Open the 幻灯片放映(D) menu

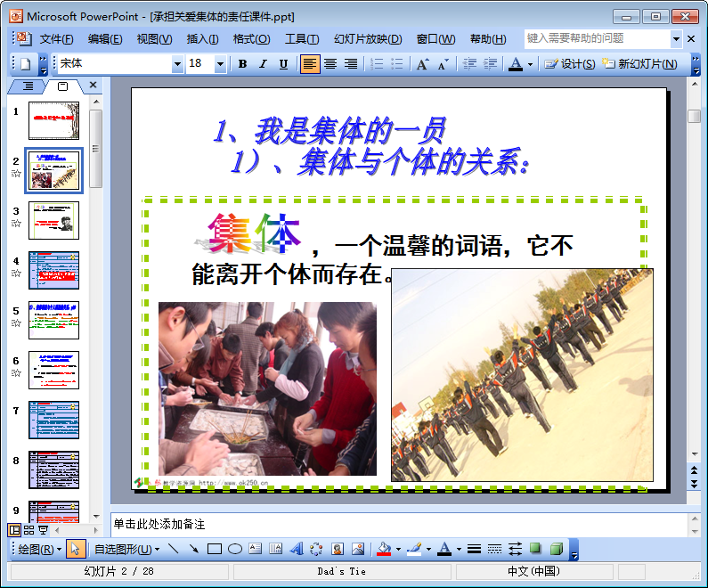(368, 39)
